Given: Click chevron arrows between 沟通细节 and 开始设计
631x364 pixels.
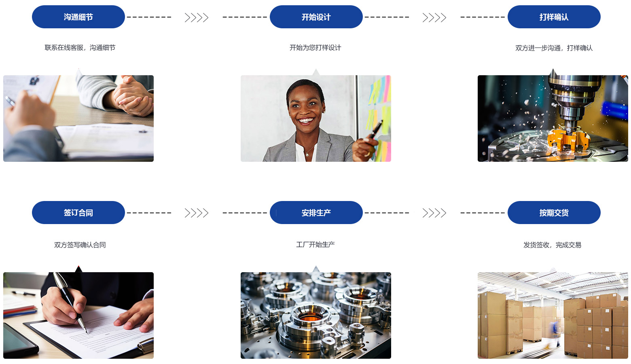Looking at the screenshot, I should coord(197,17).
